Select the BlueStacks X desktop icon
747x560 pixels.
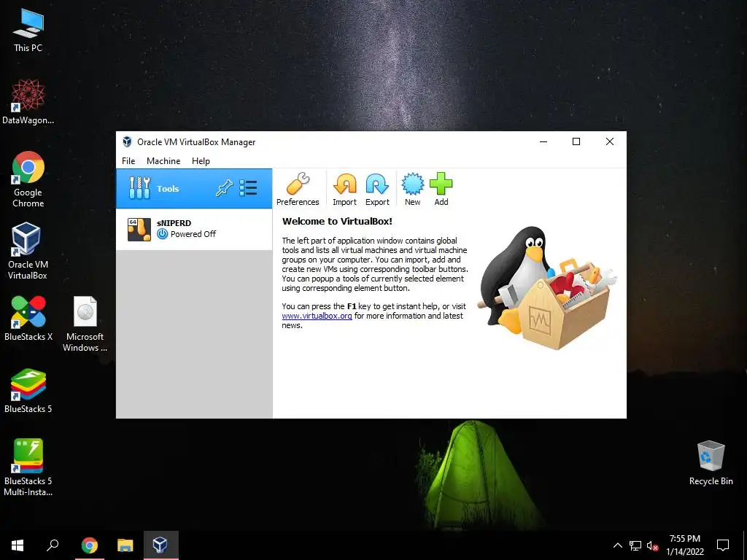click(28, 319)
